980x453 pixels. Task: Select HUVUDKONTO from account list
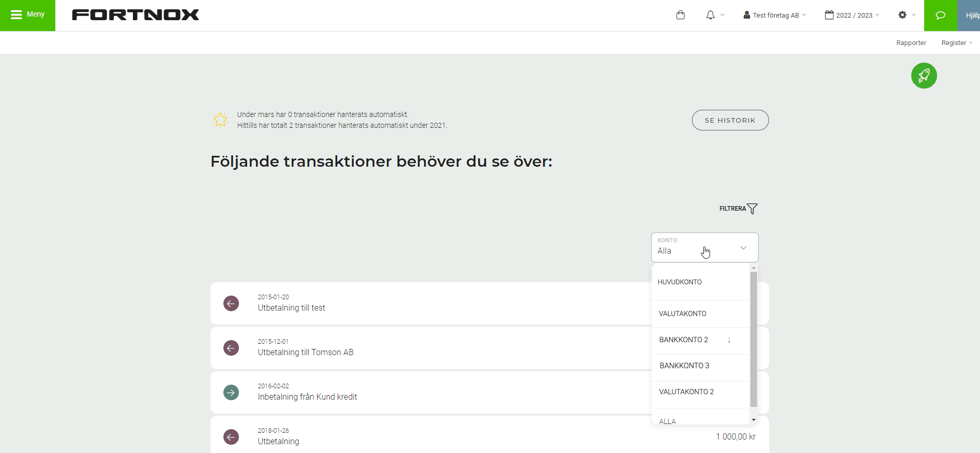point(700,282)
